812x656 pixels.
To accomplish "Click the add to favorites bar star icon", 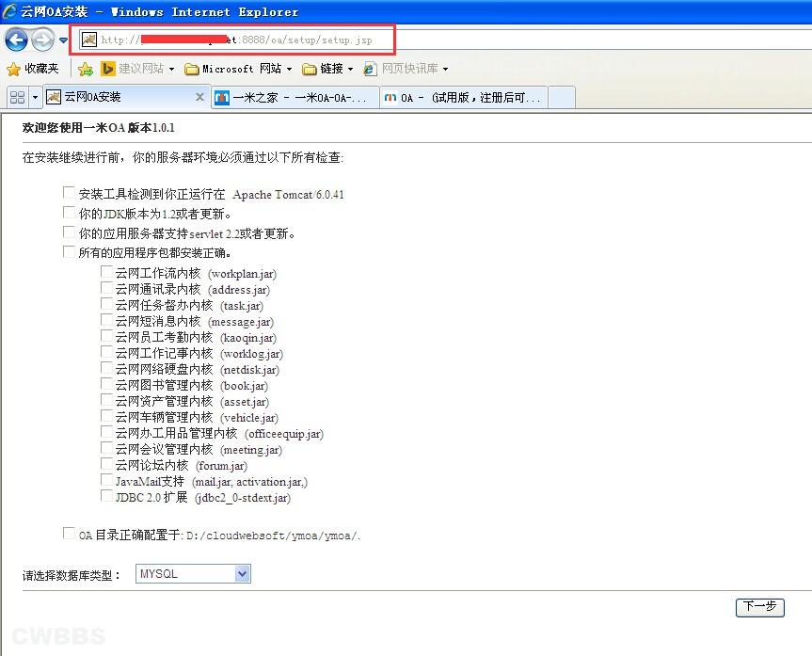I will (x=85, y=69).
